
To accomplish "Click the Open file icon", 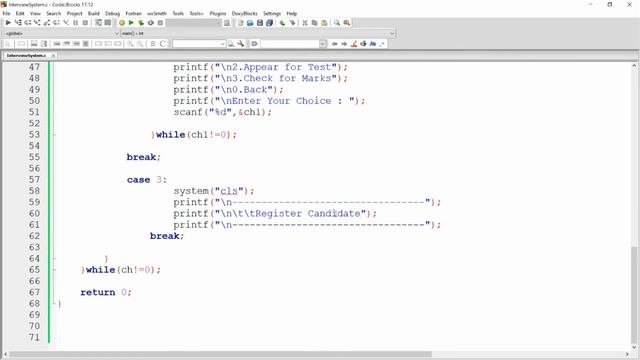I will [250, 23].
